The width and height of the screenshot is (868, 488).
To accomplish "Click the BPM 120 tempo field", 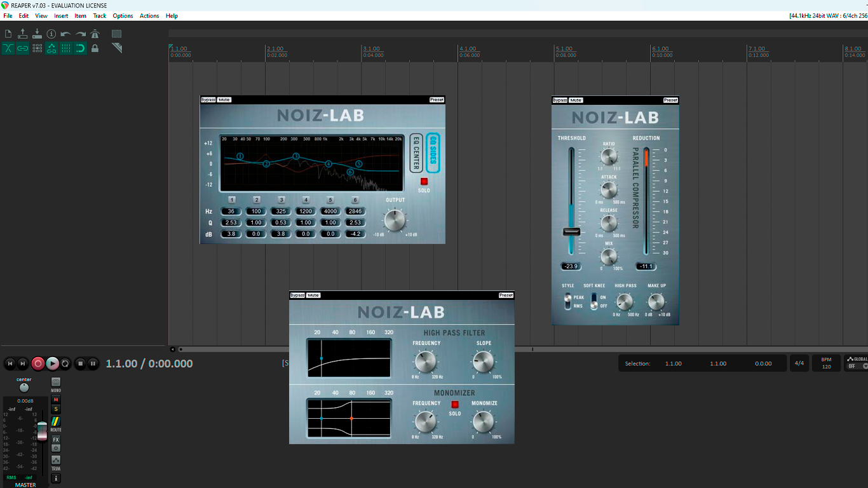I will (826, 363).
